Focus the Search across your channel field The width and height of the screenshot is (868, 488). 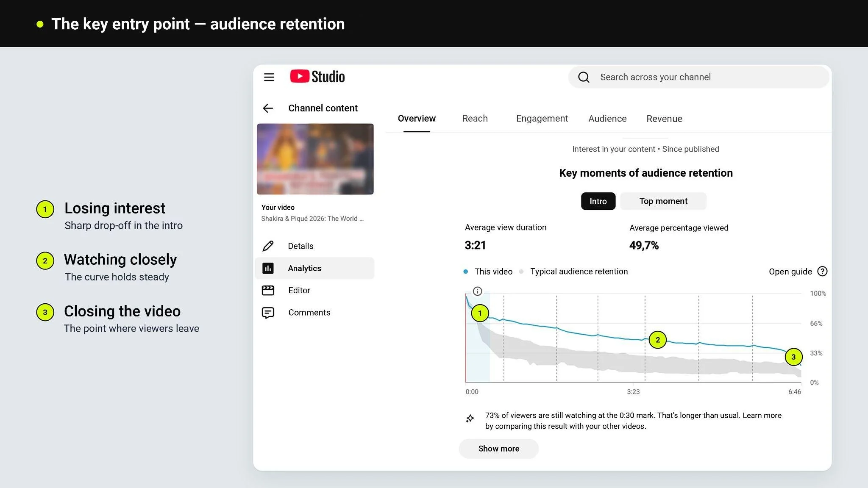click(698, 77)
